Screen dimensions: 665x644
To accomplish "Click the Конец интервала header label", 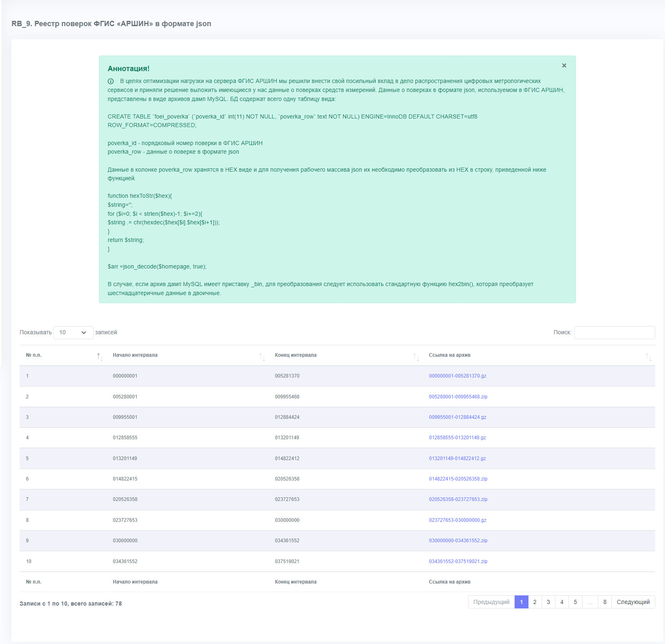I will pos(296,355).
